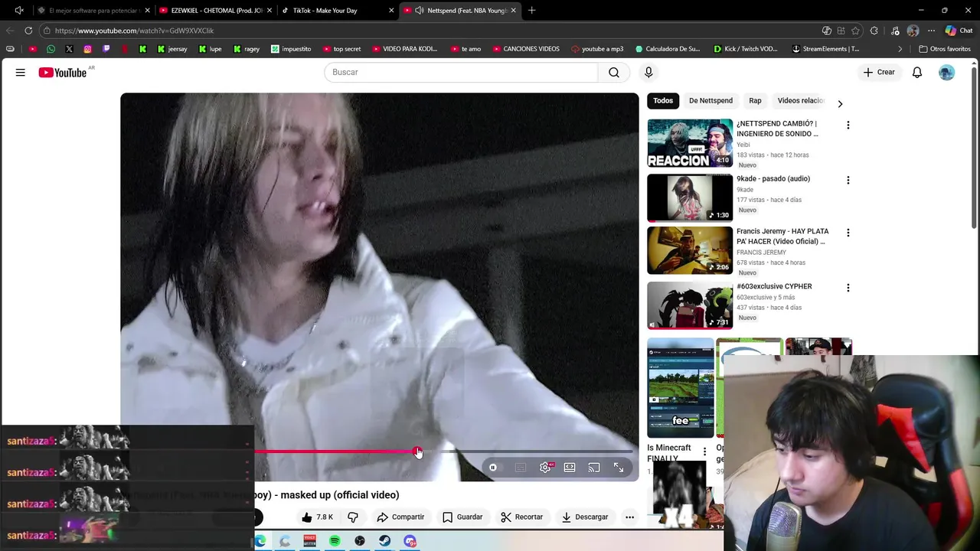
Task: Open options for #603exclusive CYPHER video
Action: click(848, 288)
